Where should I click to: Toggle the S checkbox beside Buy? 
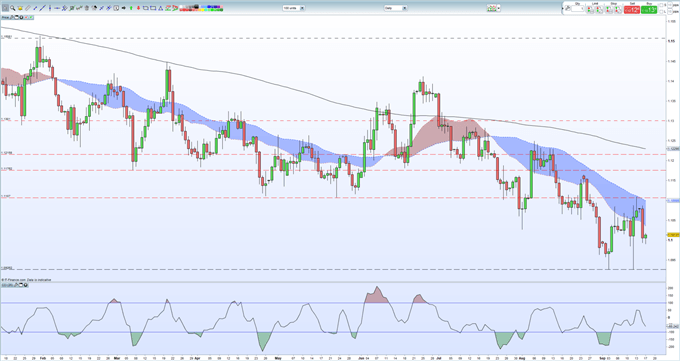pos(661,5)
